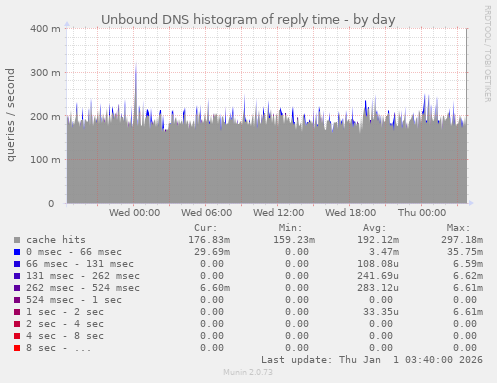Click the '300 m' y-axis label
This screenshot has height=383, width=497.
(45, 73)
